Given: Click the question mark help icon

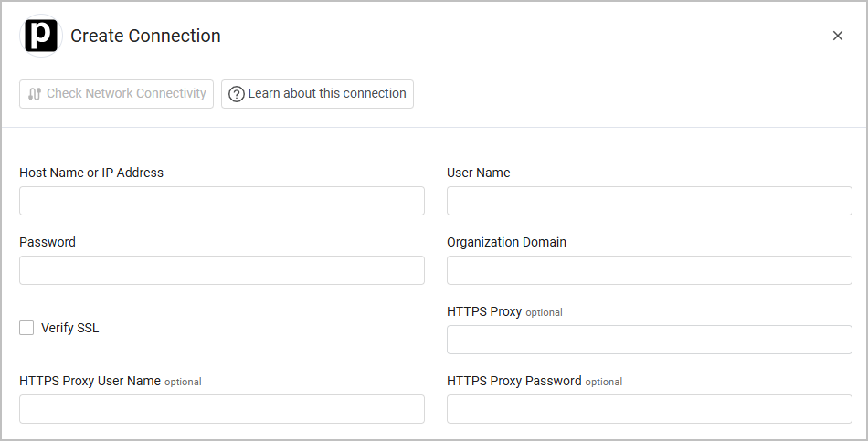Looking at the screenshot, I should 237,94.
